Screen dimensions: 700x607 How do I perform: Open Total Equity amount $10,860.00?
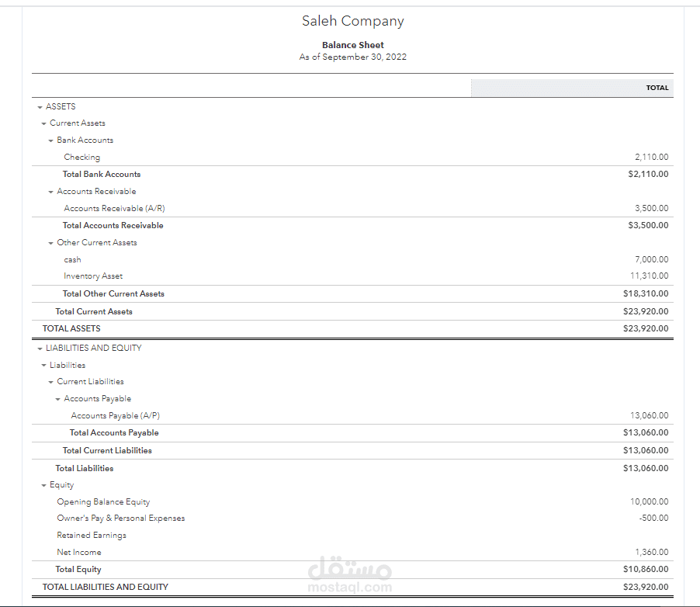click(x=646, y=570)
